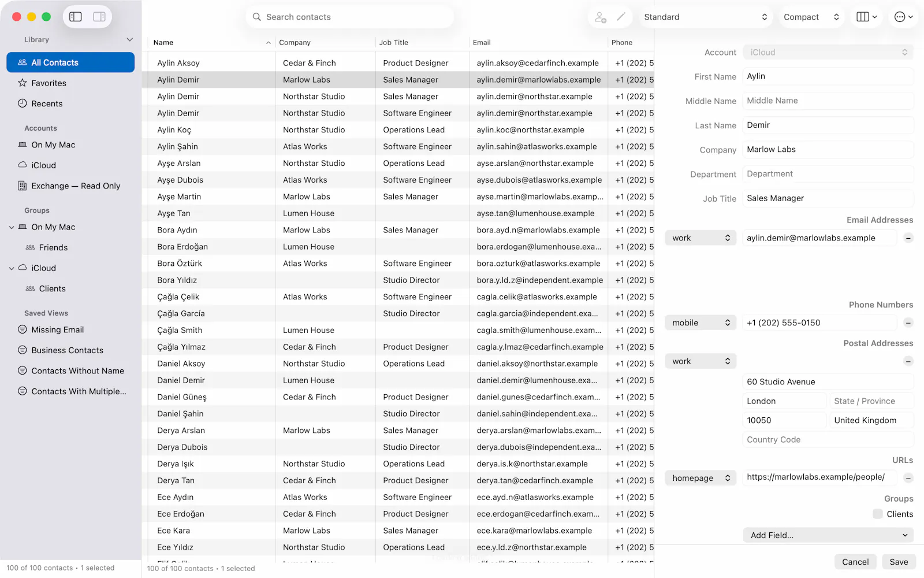
Task: Click the London city field
Action: tap(785, 401)
